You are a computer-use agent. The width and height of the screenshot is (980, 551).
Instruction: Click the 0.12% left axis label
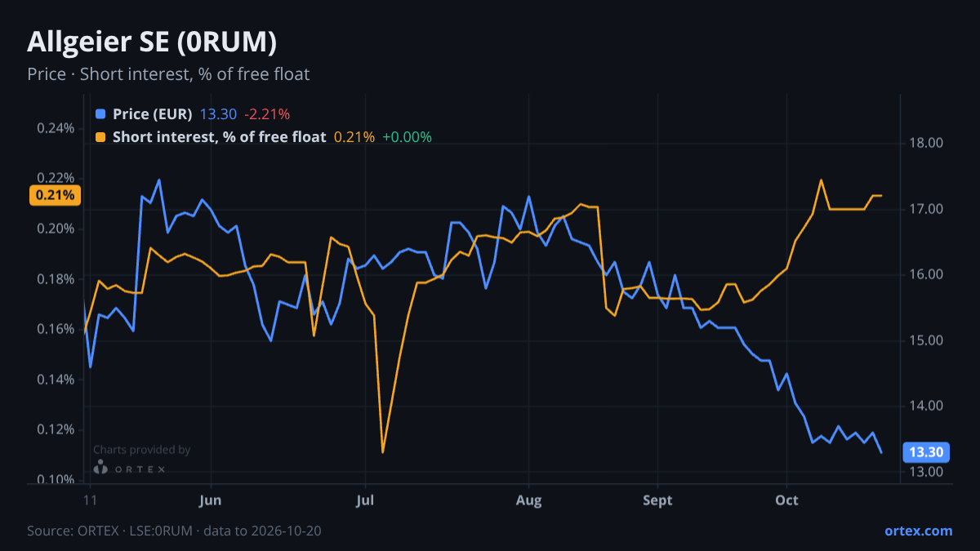(x=56, y=429)
